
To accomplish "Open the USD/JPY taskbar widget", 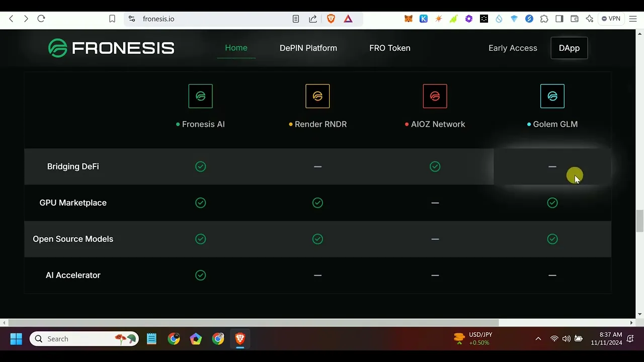I will click(473, 339).
